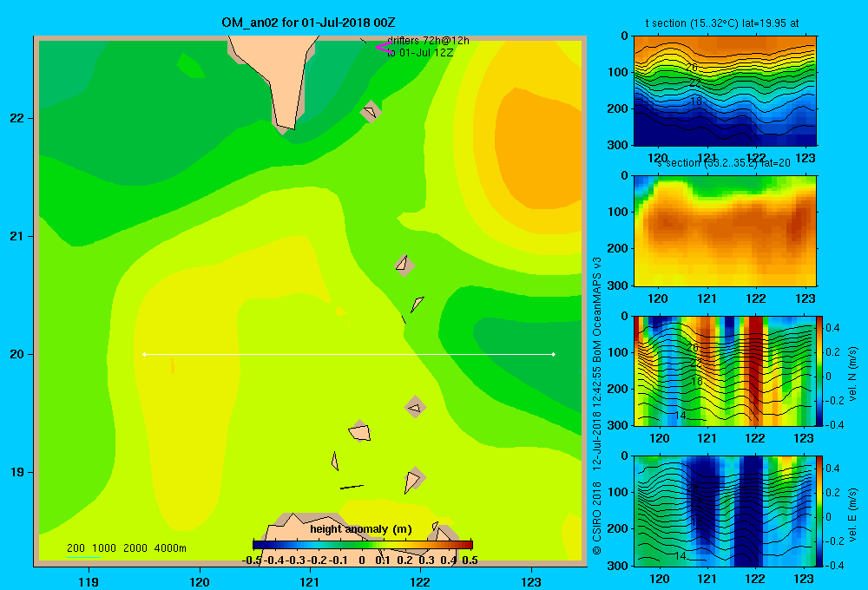This screenshot has width=868, height=590.
Task: Click longitude label 119 below main map
Action: pos(89,581)
